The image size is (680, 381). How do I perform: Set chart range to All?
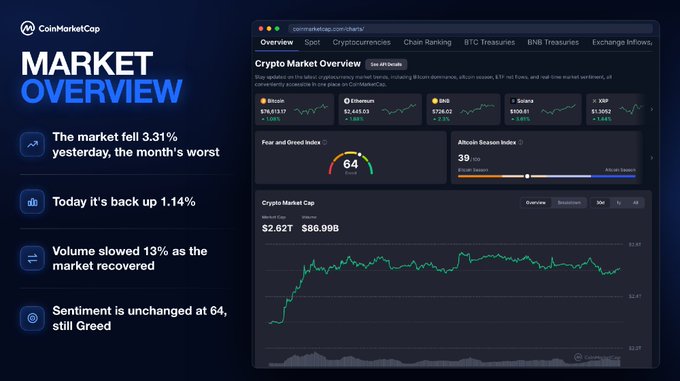(635, 203)
